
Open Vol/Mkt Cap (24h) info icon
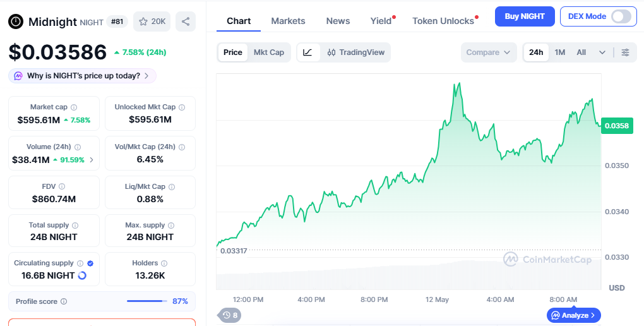182,147
